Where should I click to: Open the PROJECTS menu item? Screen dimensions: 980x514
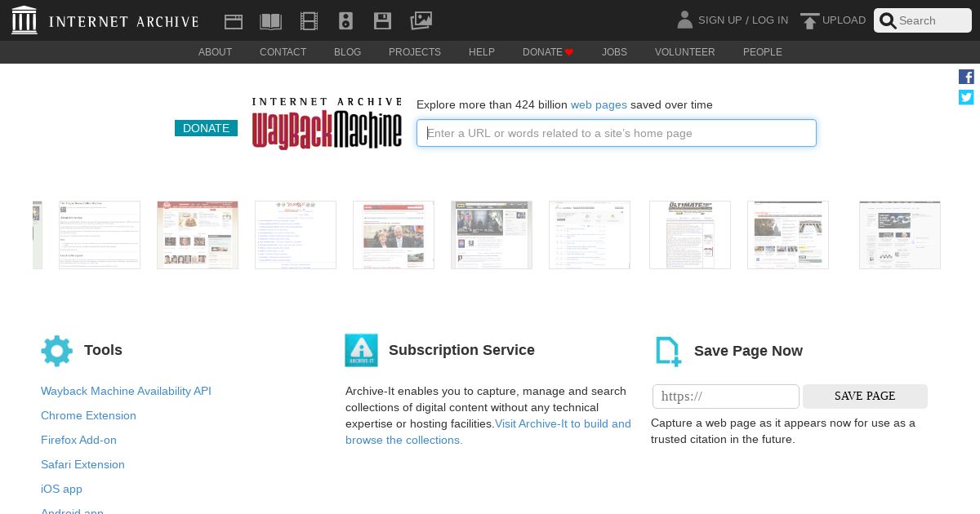point(415,52)
